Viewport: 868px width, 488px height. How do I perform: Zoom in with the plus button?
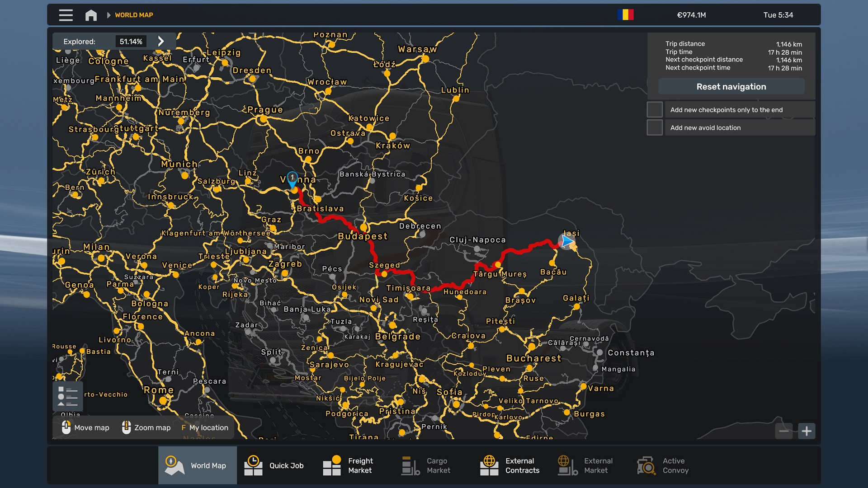[x=807, y=431]
